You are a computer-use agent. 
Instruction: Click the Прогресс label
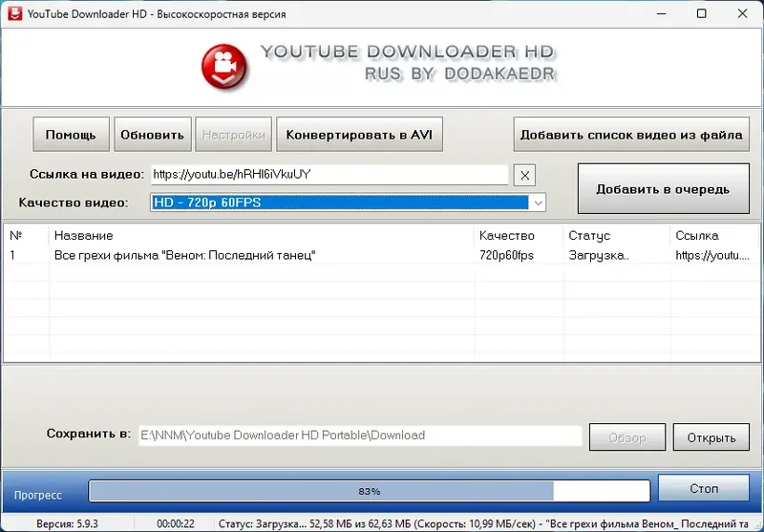(38, 495)
